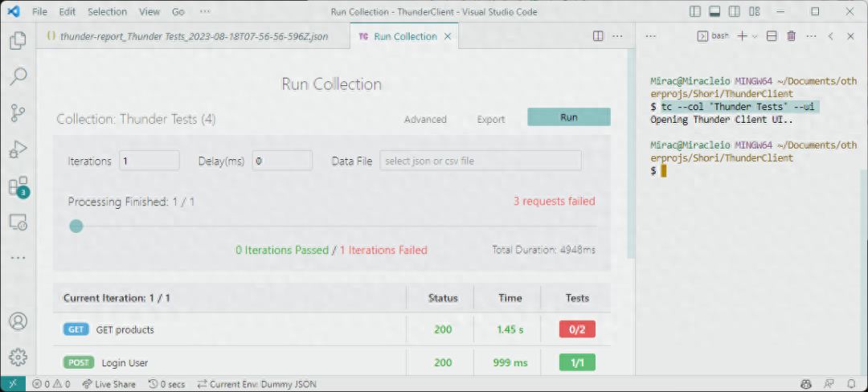The image size is (868, 392).
Task: Create a new terminal with plus icon
Action: (742, 36)
